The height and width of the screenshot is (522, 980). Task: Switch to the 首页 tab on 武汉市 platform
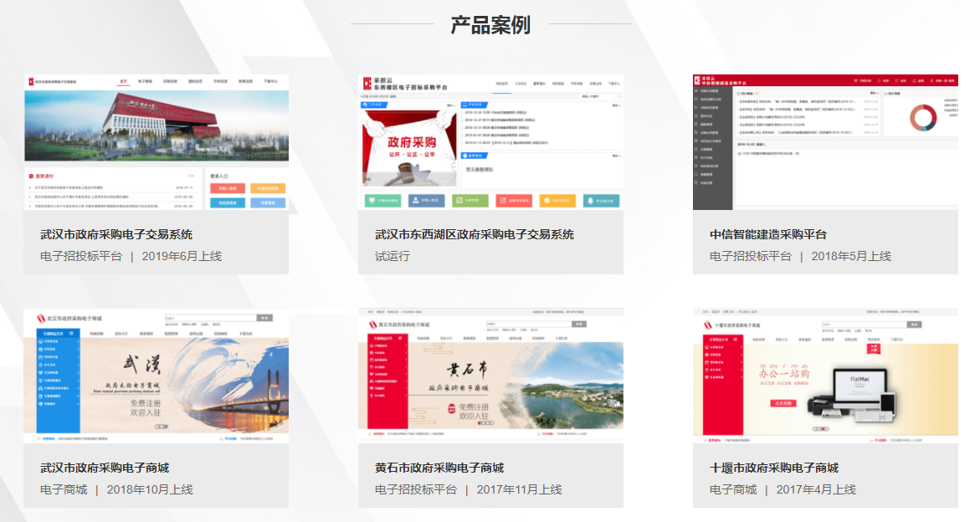[x=122, y=81]
